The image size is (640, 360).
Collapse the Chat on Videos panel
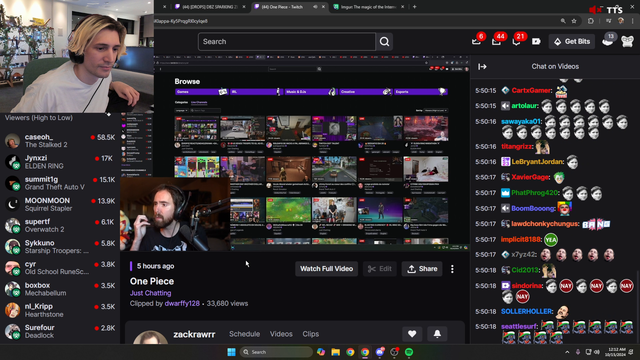click(x=482, y=67)
